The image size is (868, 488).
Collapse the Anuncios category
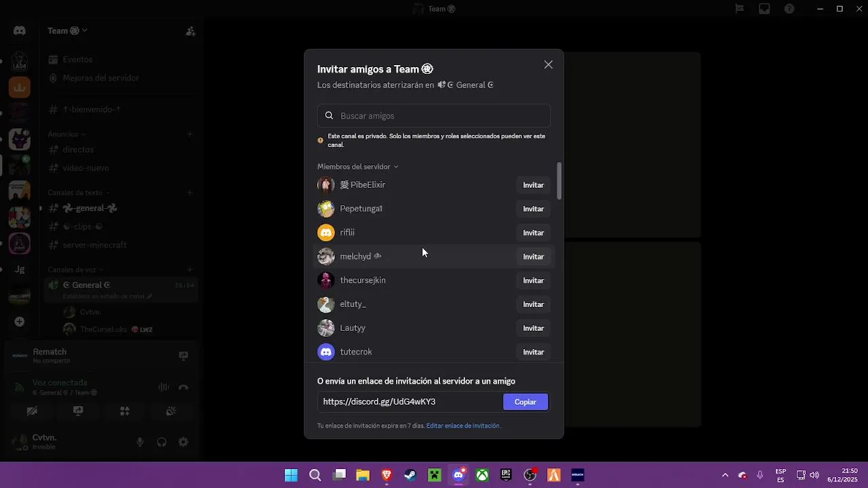66,134
